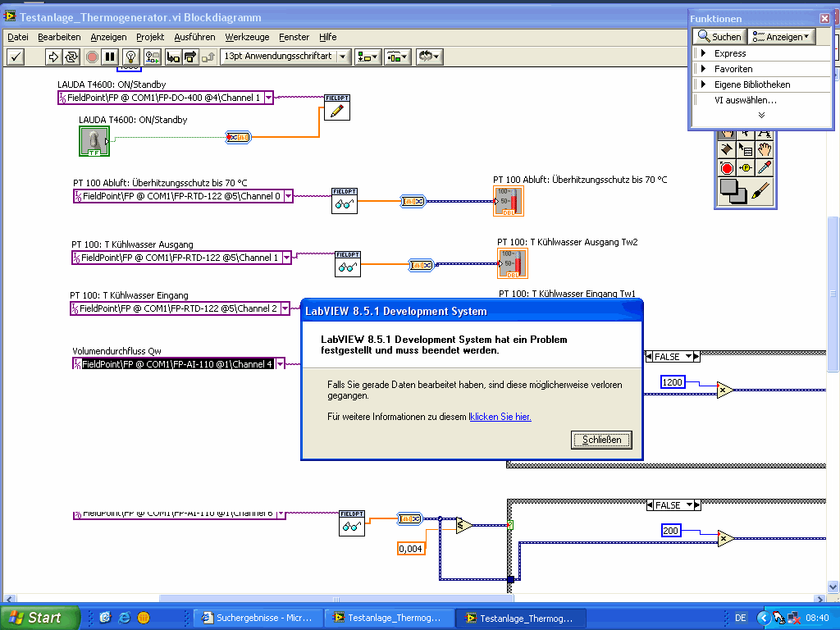
Task: Open the Align Objects dropdown
Action: [368, 57]
